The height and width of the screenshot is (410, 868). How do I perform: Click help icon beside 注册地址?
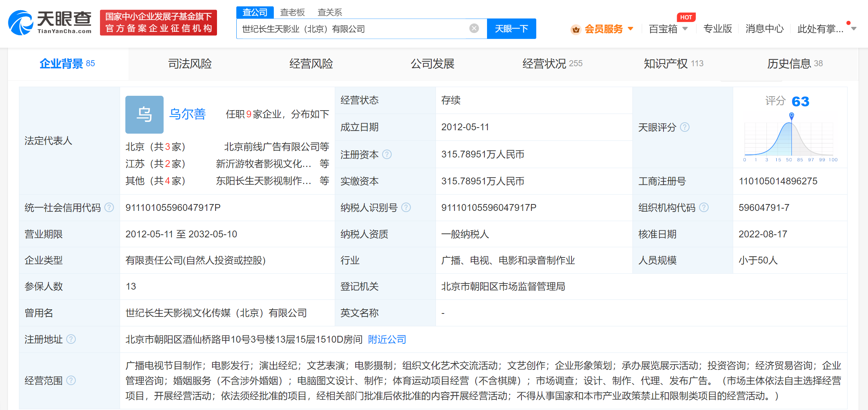point(71,339)
